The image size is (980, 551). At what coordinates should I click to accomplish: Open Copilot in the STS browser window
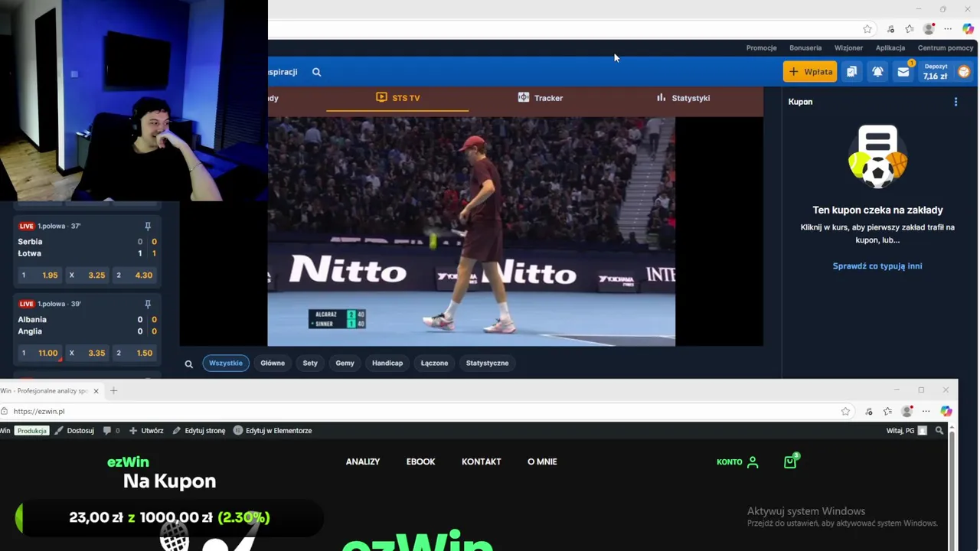969,29
